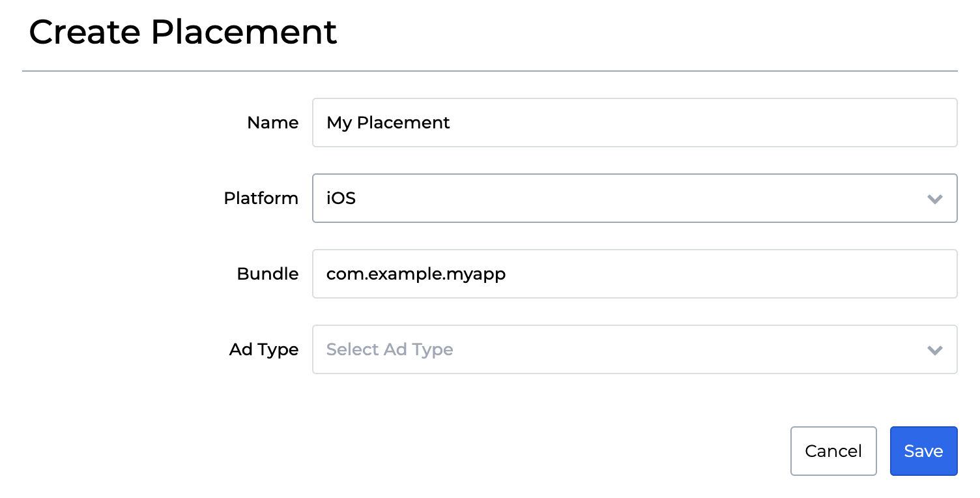Click the Ad Type form label
This screenshot has height=498, width=980.
[263, 349]
